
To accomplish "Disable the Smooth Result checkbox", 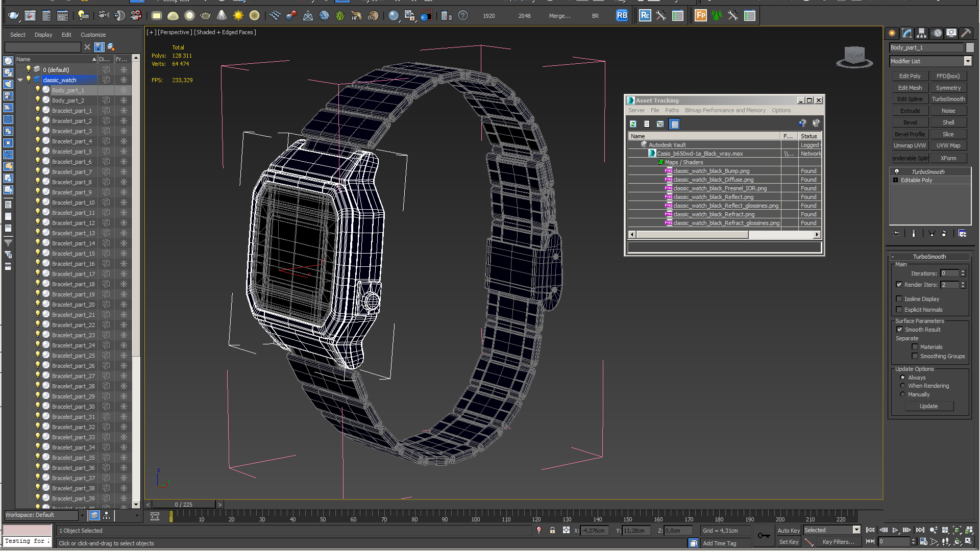I will 899,330.
